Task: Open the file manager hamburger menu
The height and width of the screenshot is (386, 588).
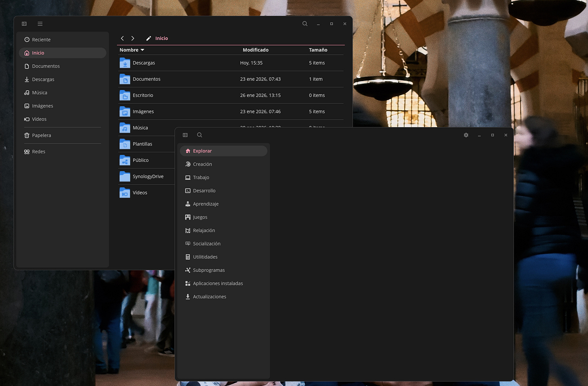Action: pos(40,24)
